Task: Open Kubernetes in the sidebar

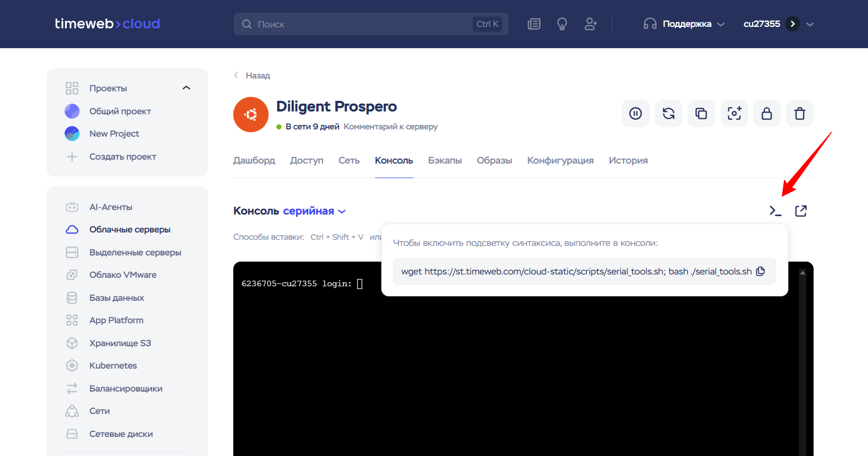Action: click(113, 366)
